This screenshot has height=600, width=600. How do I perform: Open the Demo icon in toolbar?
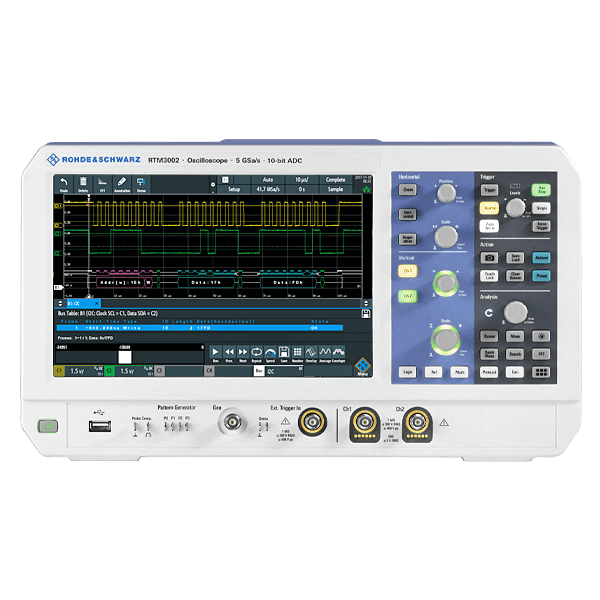pos(141,184)
